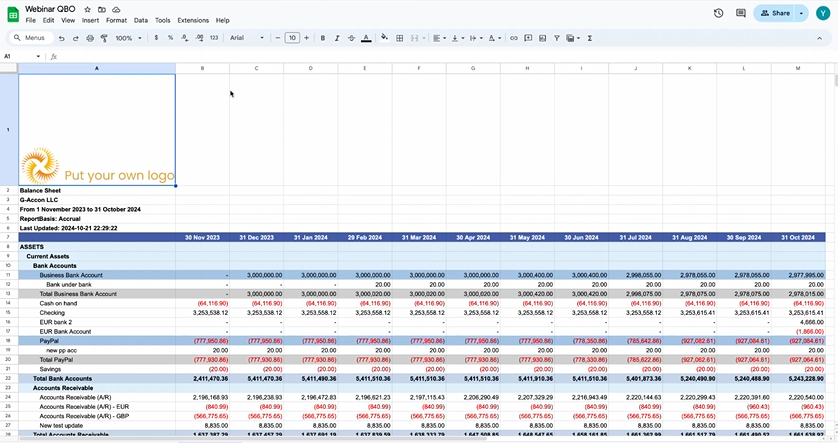Viewport: 838px width, 443px height.
Task: Insert a link using toolbar icon
Action: pyautogui.click(x=514, y=38)
